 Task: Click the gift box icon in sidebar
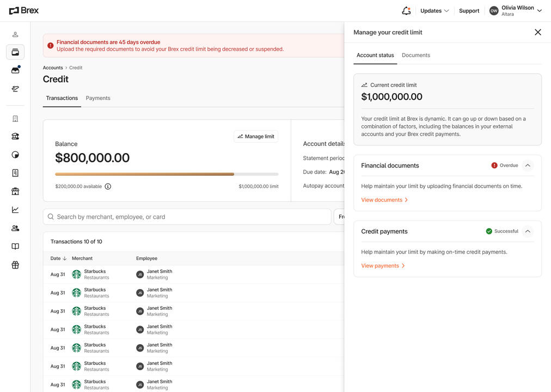pos(15,265)
